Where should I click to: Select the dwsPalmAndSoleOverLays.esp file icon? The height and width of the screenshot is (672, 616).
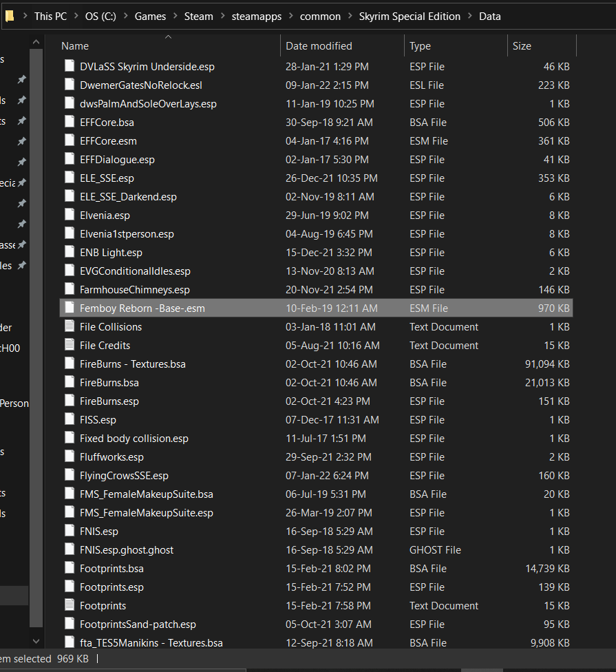(x=70, y=103)
